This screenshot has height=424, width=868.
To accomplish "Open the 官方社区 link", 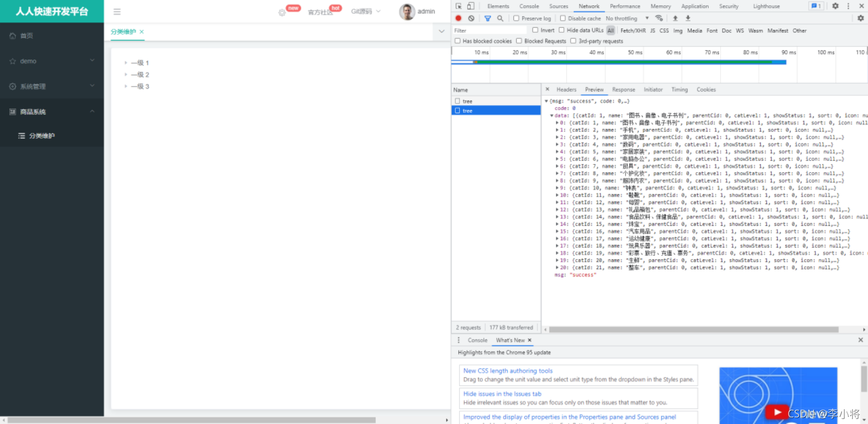I will 320,12.
